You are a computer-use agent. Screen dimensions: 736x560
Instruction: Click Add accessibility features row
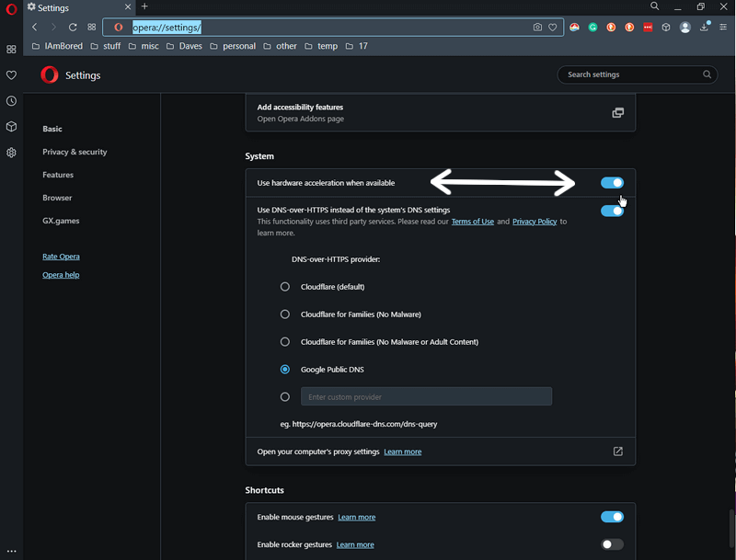click(441, 112)
